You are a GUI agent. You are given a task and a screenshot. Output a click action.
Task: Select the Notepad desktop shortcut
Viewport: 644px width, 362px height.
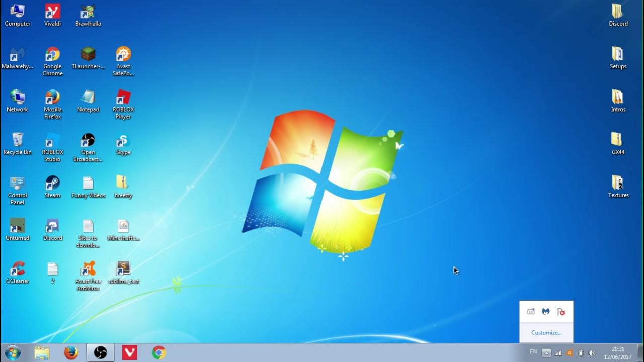88,101
